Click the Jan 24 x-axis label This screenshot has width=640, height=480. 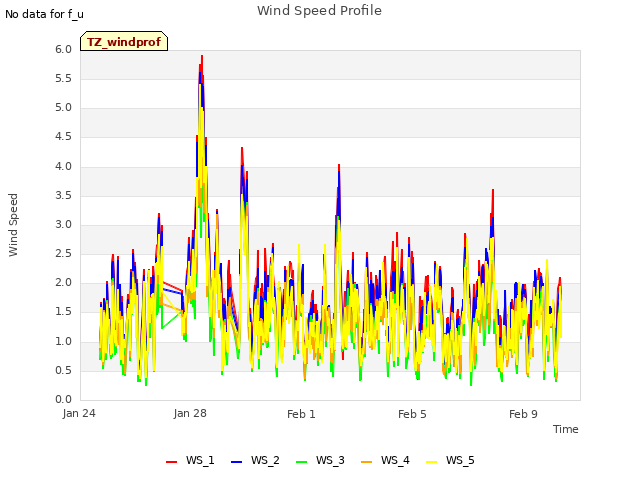pos(79,413)
